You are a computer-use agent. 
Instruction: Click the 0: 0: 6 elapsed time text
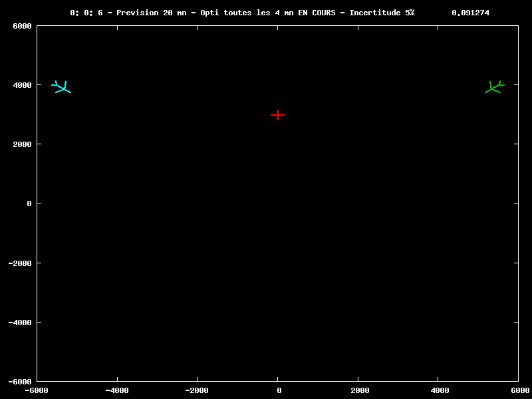click(x=86, y=13)
